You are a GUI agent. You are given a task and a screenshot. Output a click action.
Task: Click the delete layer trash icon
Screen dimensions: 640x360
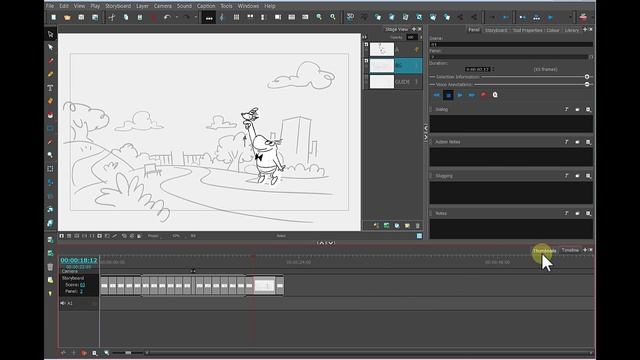[418, 226]
